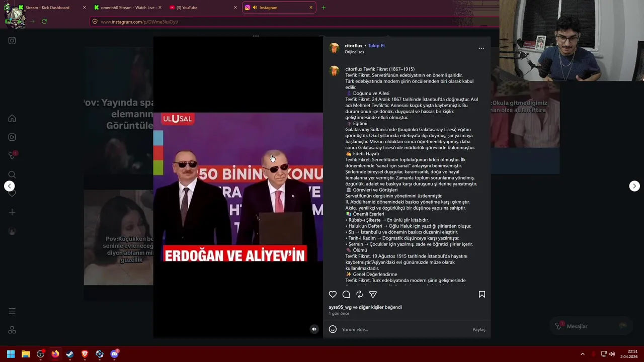
Task: Save the post with bookmark icon
Action: tap(482, 295)
